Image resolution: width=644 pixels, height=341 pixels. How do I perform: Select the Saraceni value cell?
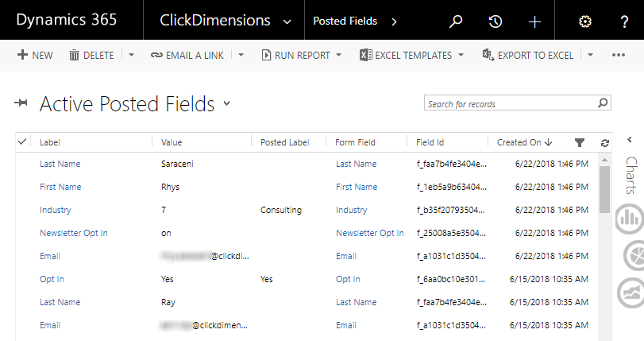tap(177, 164)
